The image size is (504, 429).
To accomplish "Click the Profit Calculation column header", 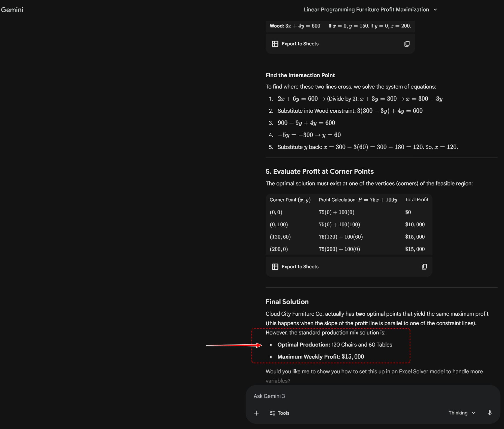I will click(358, 200).
